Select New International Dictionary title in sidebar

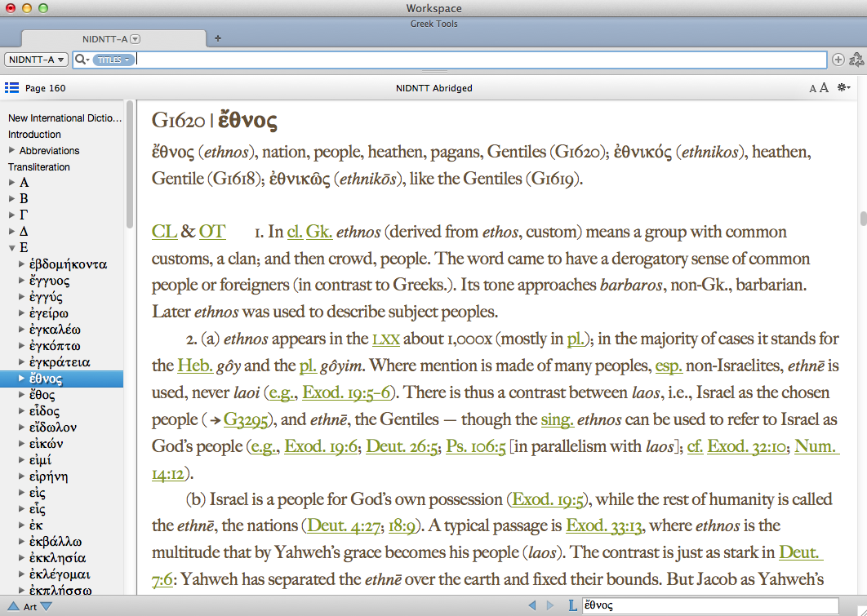coord(64,118)
